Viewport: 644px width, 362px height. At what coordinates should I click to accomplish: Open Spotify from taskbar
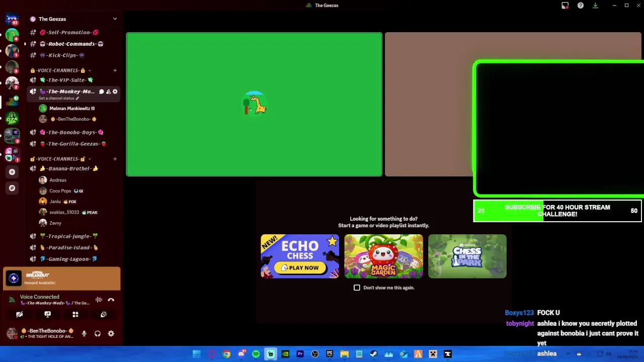click(256, 354)
